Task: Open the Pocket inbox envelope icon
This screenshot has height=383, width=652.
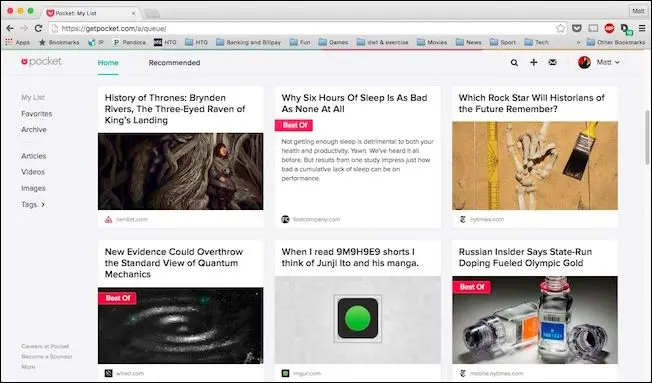Action: pos(553,62)
